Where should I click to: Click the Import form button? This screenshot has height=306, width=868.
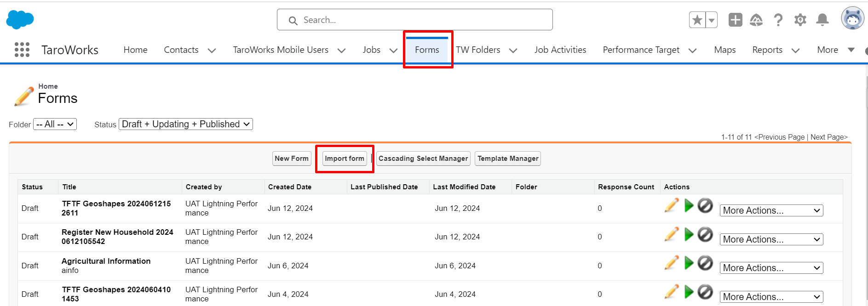344,159
